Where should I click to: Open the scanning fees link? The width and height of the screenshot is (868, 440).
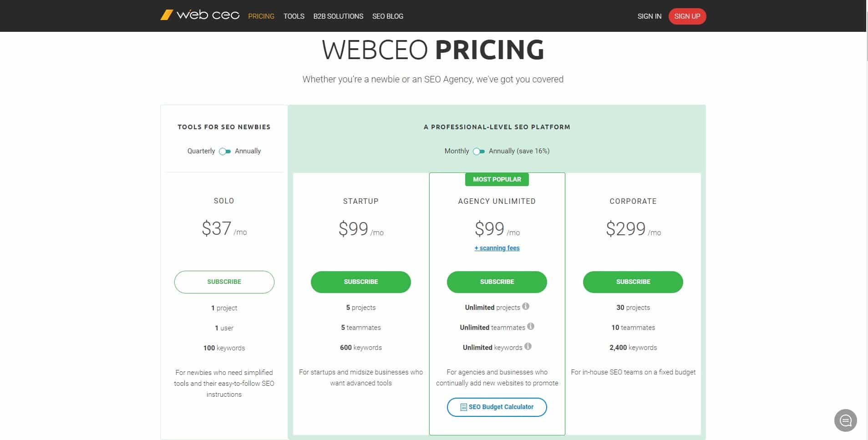[497, 248]
